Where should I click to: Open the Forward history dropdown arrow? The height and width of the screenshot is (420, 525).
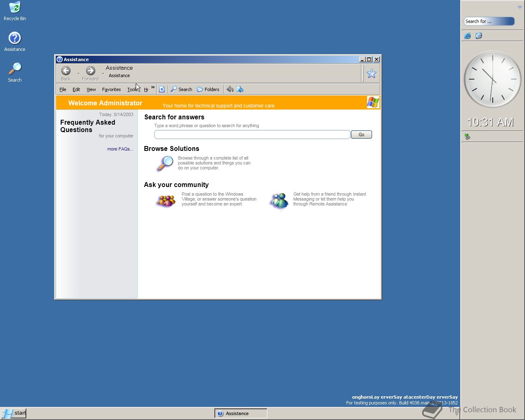pos(103,74)
